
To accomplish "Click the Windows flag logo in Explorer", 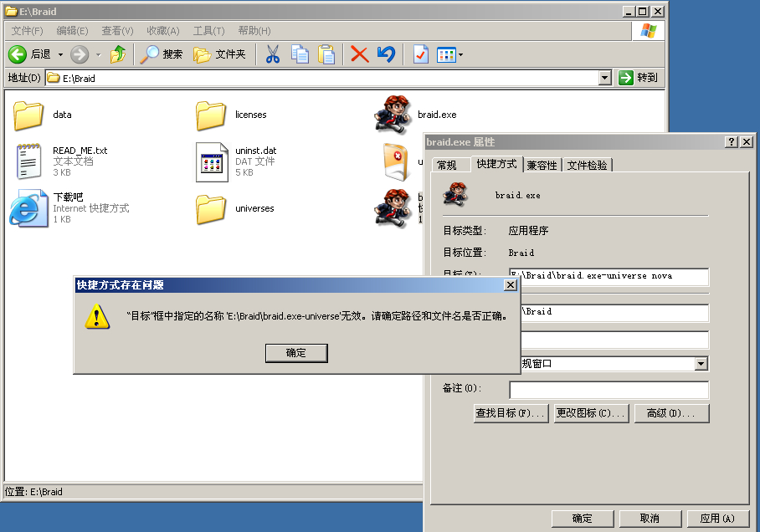I will pyautogui.click(x=648, y=30).
